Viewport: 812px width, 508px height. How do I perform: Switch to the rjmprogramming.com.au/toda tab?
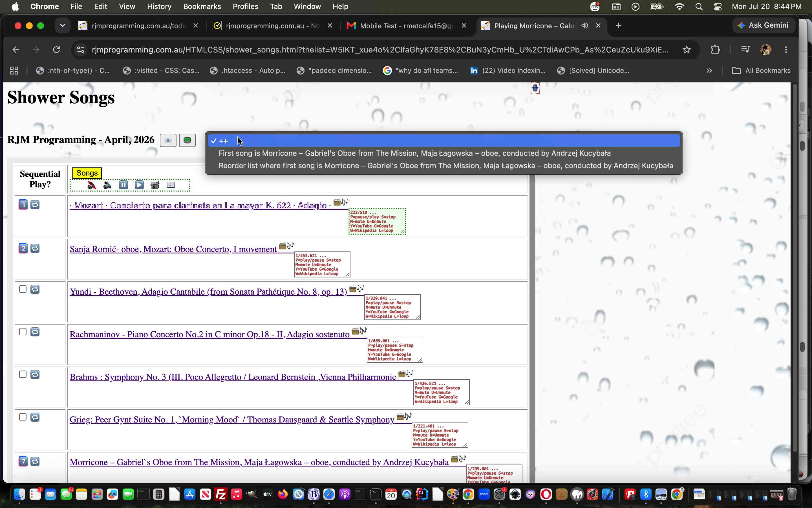tap(138, 25)
